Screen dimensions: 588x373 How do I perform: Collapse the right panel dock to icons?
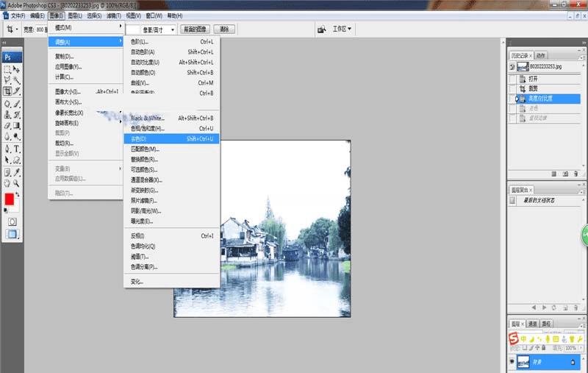click(x=584, y=43)
